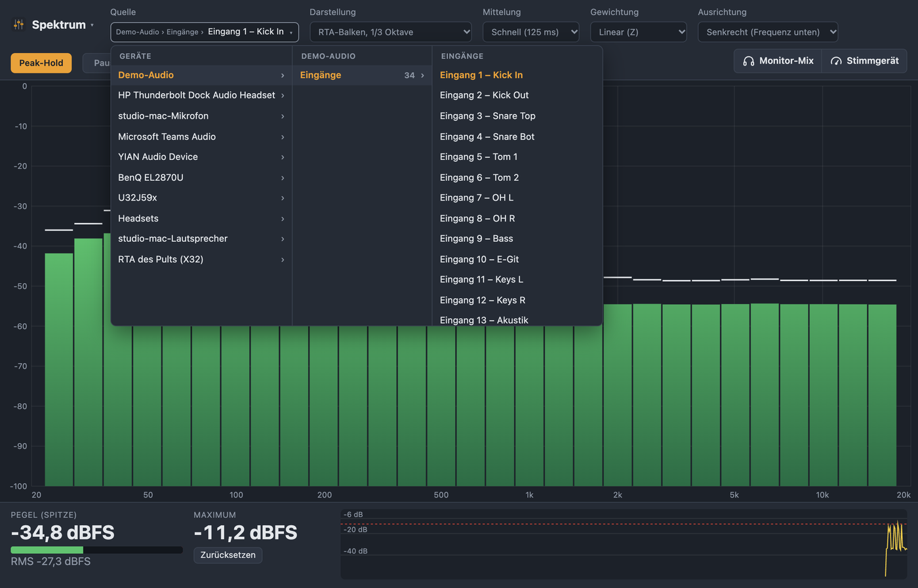Image resolution: width=918 pixels, height=588 pixels.
Task: Select HP Thunderbolt Dock Audio Headset device
Action: click(201, 96)
